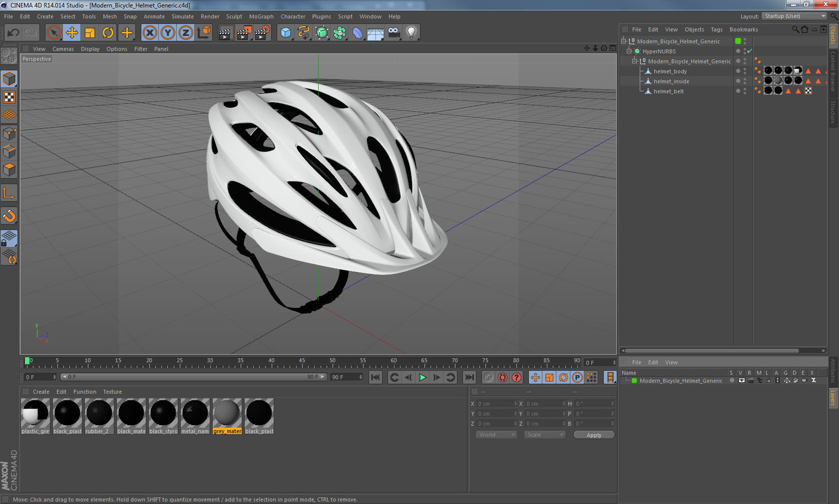Collapse the HyperNURBS tree node
This screenshot has height=504, width=839.
point(629,51)
